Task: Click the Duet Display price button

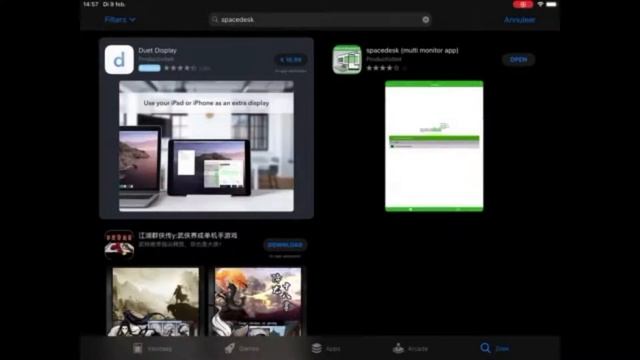Action: 291,60
